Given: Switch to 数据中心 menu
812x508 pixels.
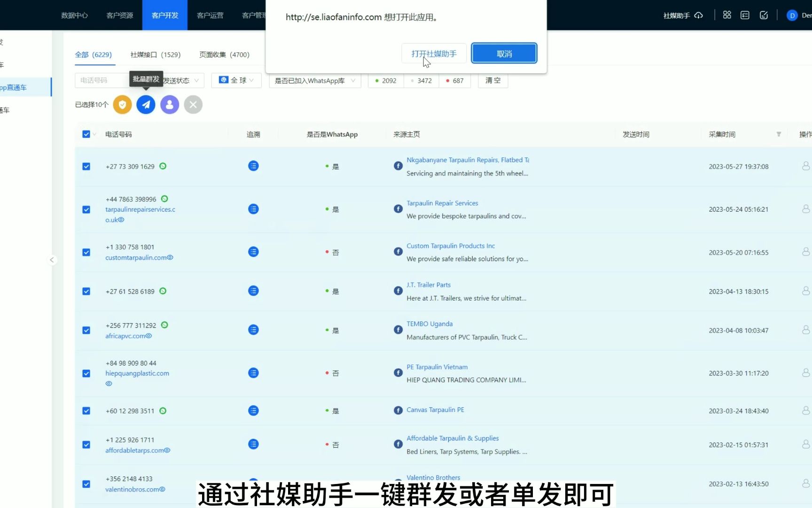Looking at the screenshot, I should point(74,15).
